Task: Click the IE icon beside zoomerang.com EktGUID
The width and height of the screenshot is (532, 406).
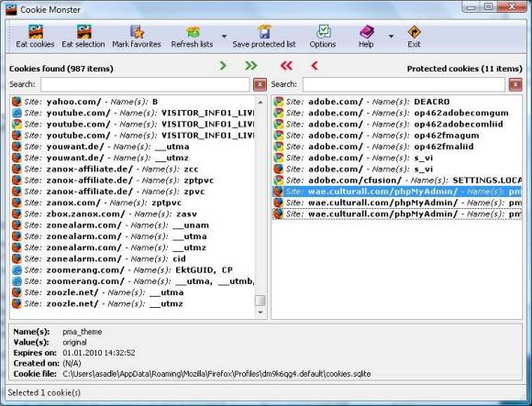Action: pos(17,270)
